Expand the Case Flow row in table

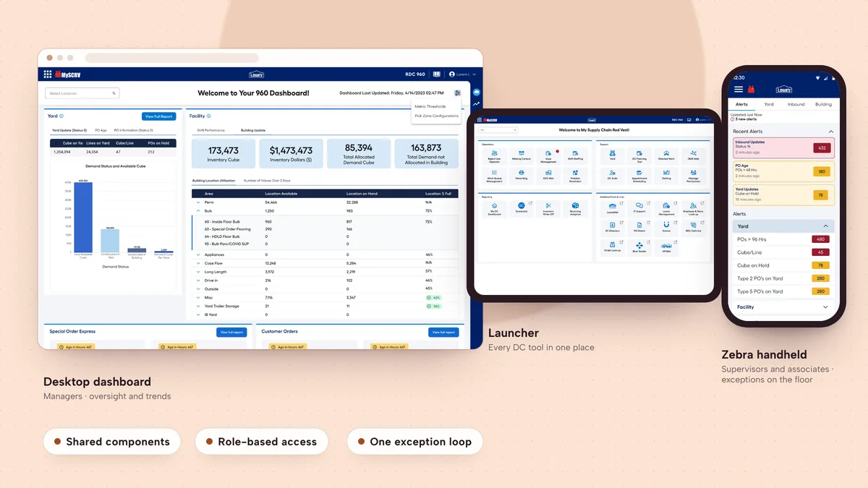[197, 263]
